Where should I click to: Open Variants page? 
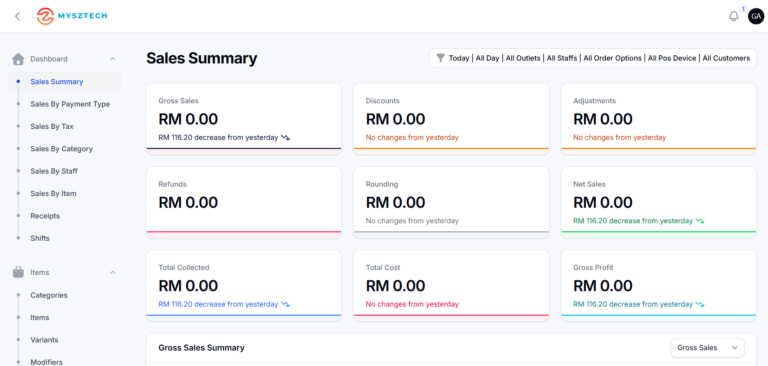click(x=44, y=340)
